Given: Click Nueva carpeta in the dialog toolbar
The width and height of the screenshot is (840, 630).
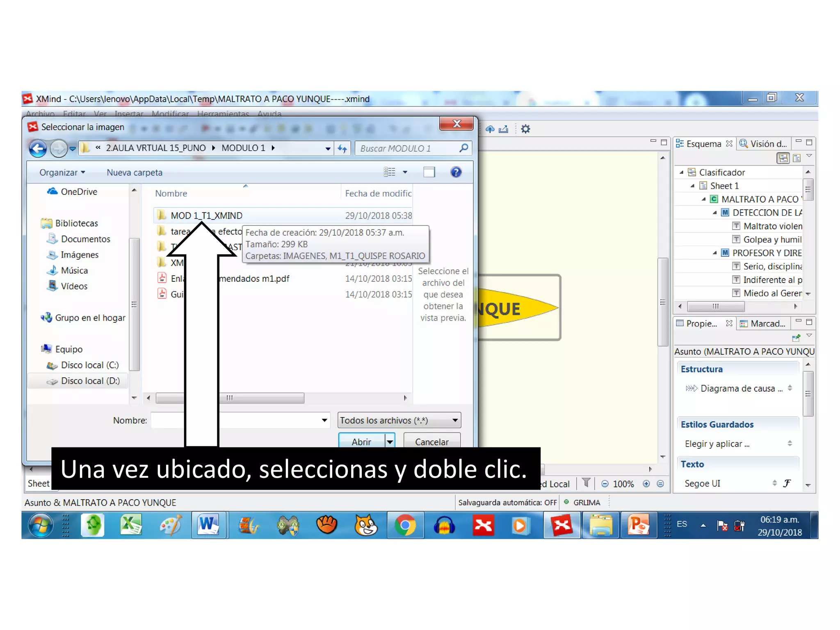Looking at the screenshot, I should pos(135,173).
